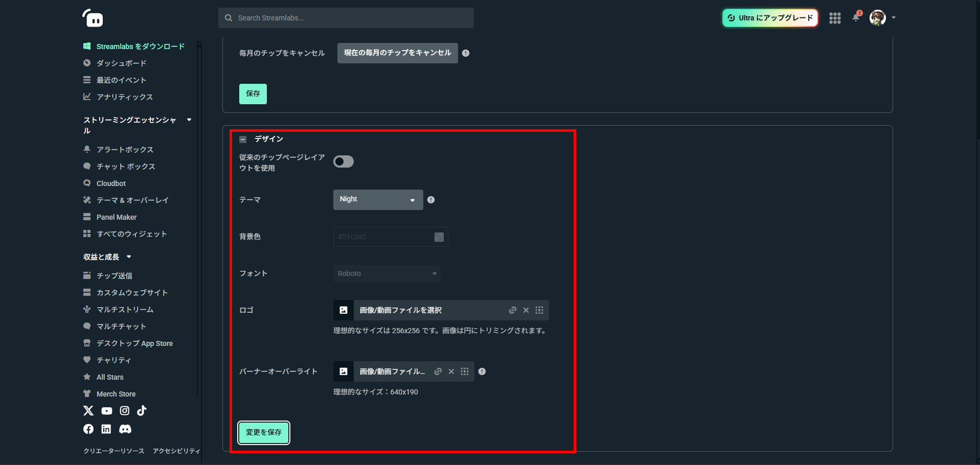
Task: Open アナリティクス in sidebar
Action: [125, 97]
